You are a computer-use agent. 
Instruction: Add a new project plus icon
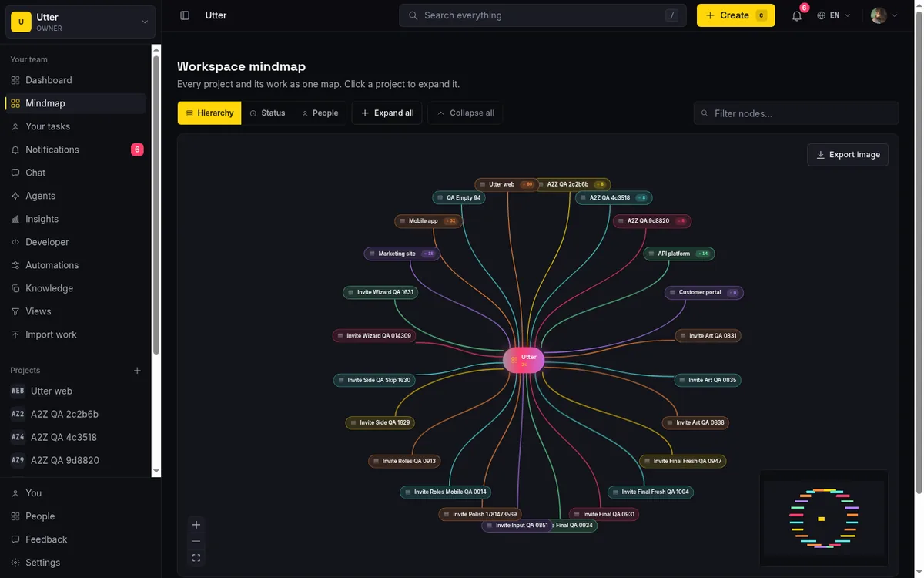click(x=137, y=371)
